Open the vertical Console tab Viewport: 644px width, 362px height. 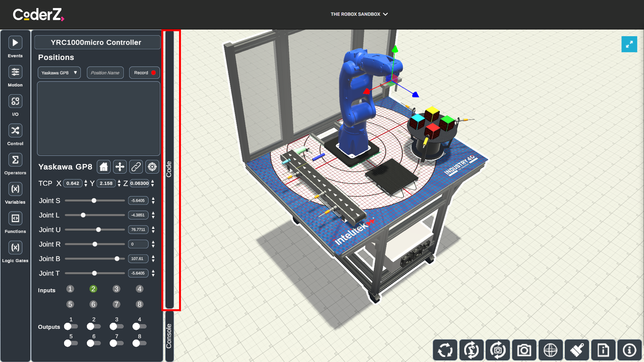point(169,336)
